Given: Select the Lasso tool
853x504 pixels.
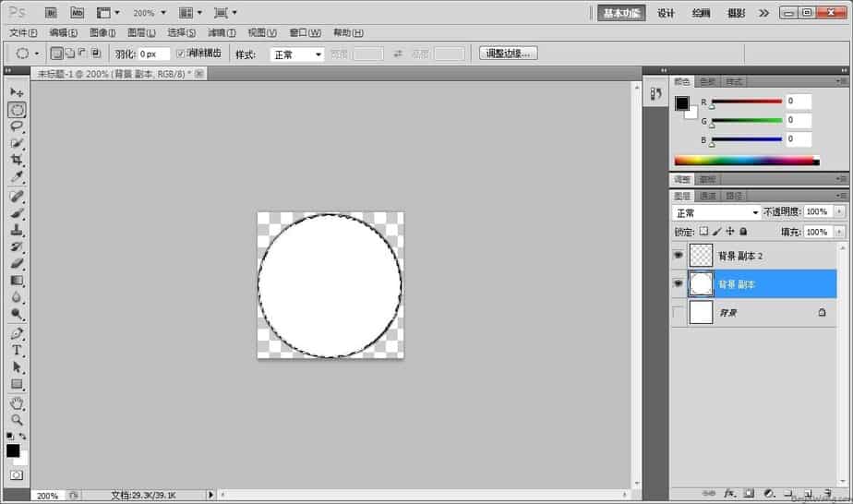Looking at the screenshot, I should tap(17, 126).
